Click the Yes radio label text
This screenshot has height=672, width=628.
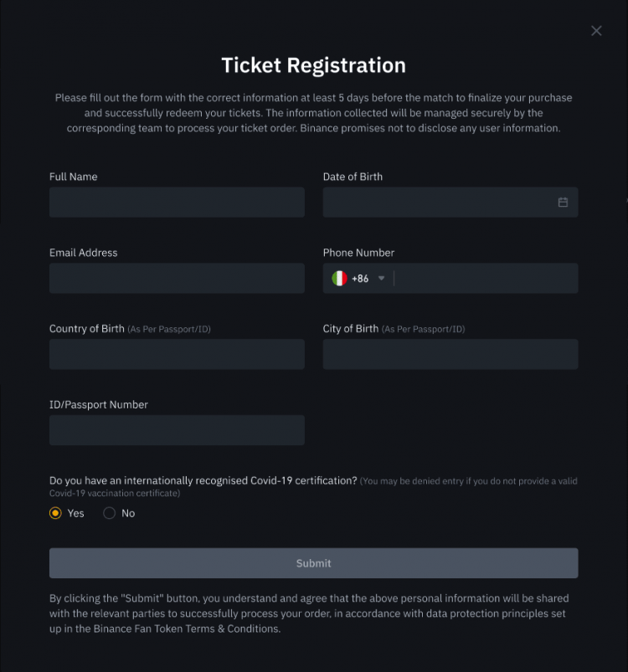(x=75, y=514)
